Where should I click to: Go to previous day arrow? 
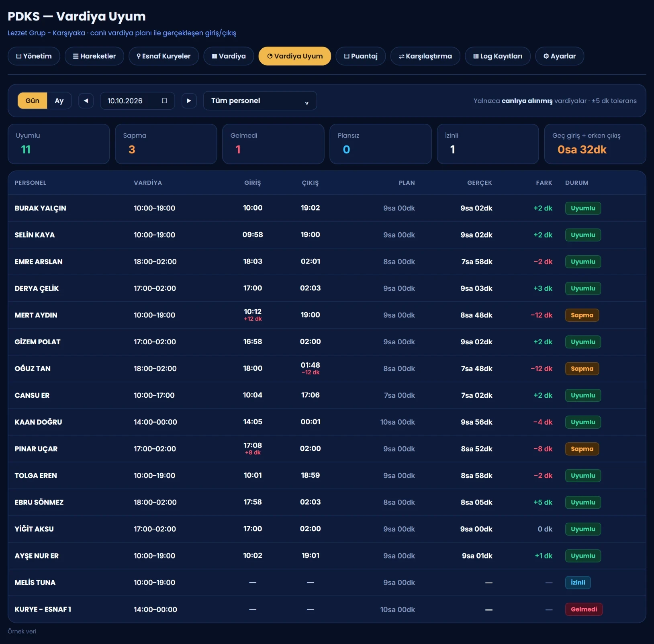coord(86,101)
